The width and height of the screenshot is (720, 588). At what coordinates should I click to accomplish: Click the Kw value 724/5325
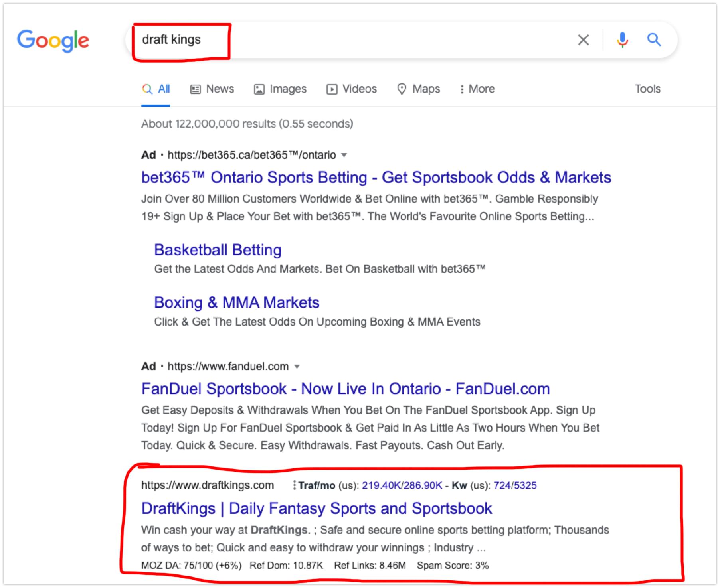[x=515, y=485]
